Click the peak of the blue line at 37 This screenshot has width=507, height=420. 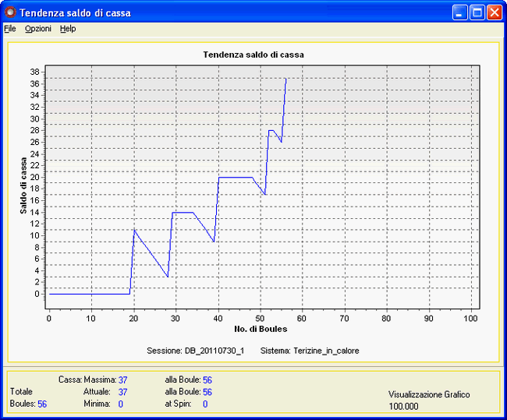click(286, 79)
